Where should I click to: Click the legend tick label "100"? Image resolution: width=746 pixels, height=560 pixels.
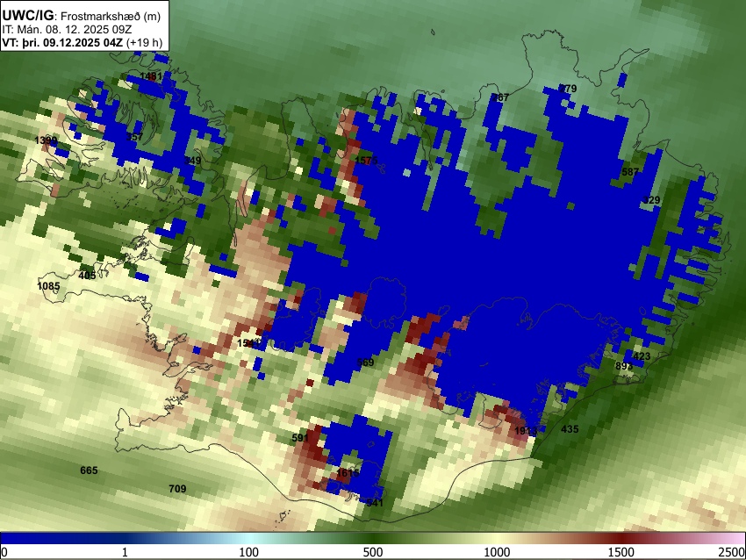(249, 552)
